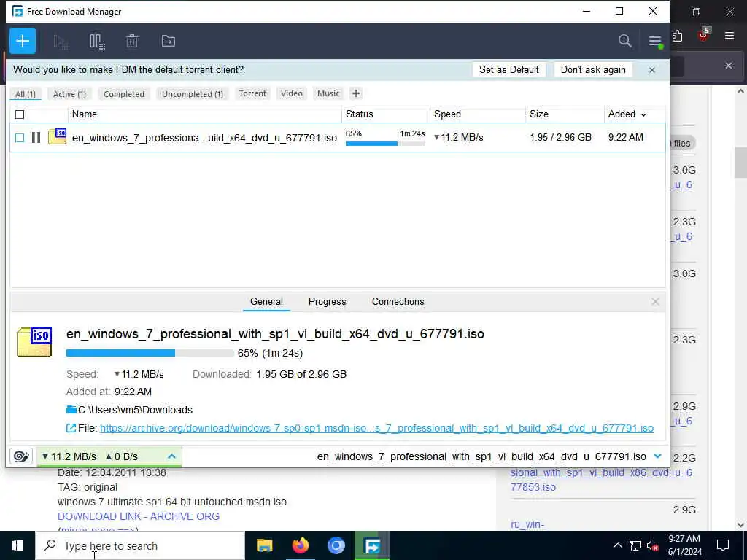Open File Explorer from the taskbar
The width and height of the screenshot is (747, 560).
tap(264, 545)
